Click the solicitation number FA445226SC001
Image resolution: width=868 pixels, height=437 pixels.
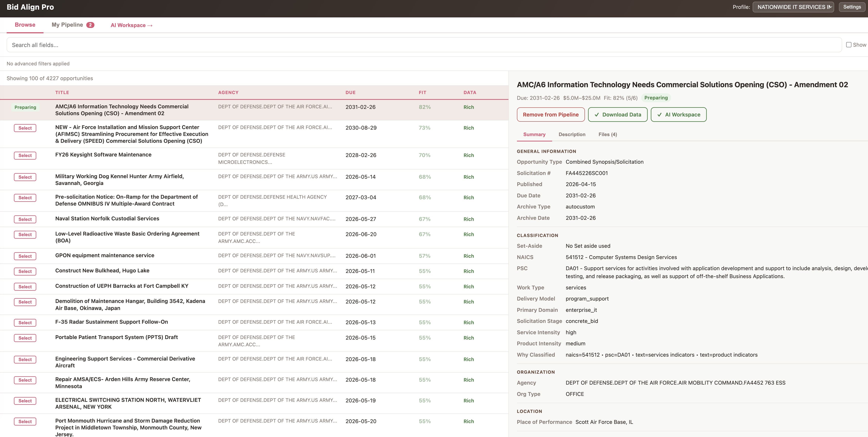tap(587, 173)
